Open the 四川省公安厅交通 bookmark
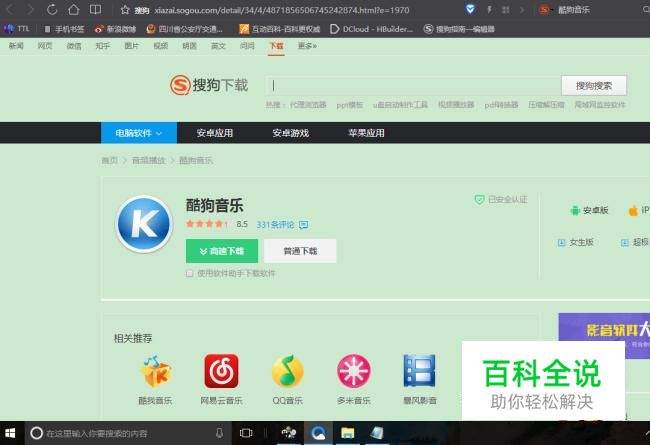The height and width of the screenshot is (445, 650). (x=184, y=29)
